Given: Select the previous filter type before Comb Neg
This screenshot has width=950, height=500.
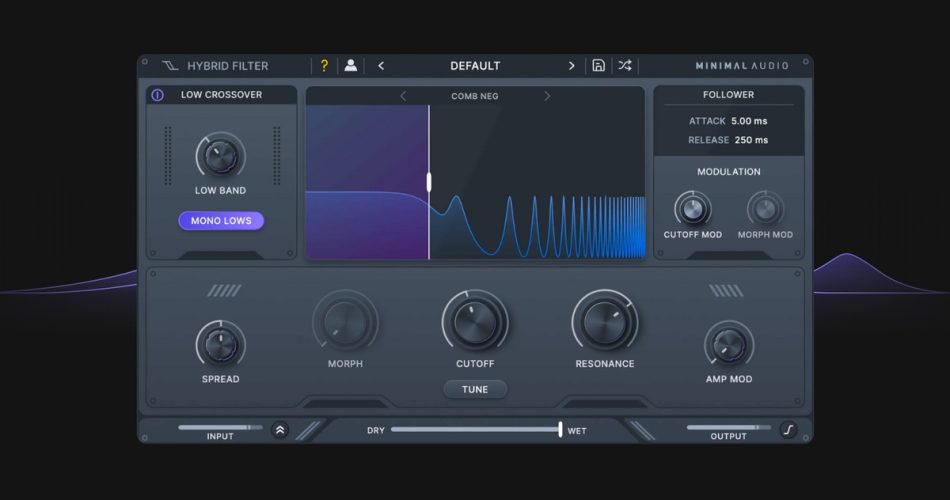Looking at the screenshot, I should pos(403,96).
